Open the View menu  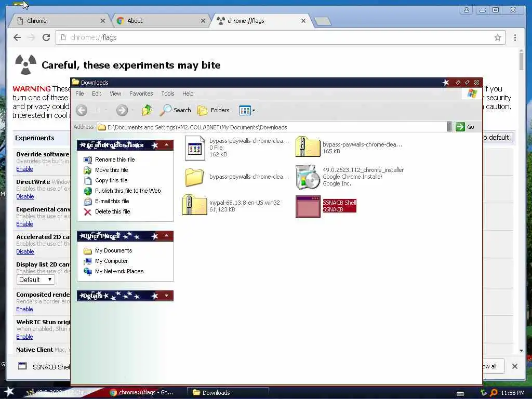coord(115,94)
